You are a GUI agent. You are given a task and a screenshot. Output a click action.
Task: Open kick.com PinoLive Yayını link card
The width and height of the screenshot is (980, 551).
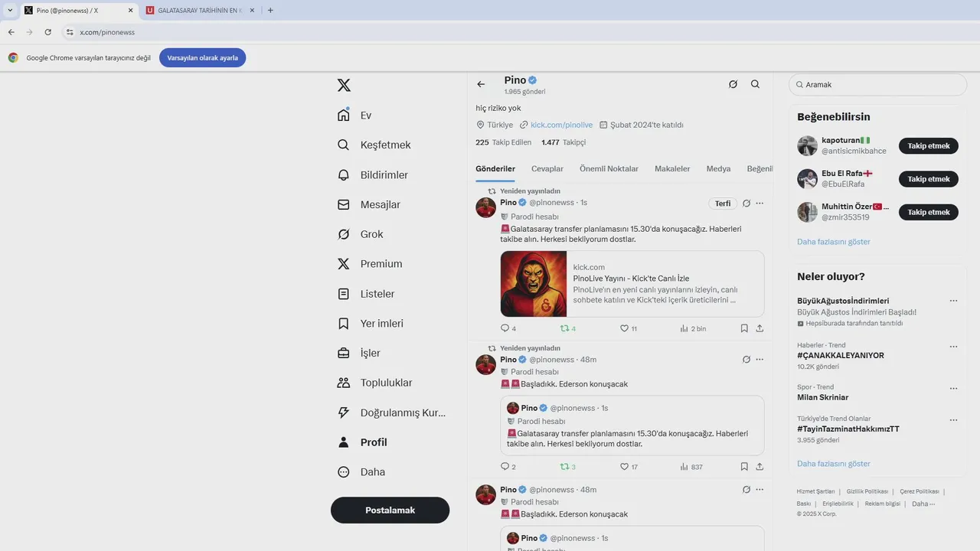click(632, 284)
